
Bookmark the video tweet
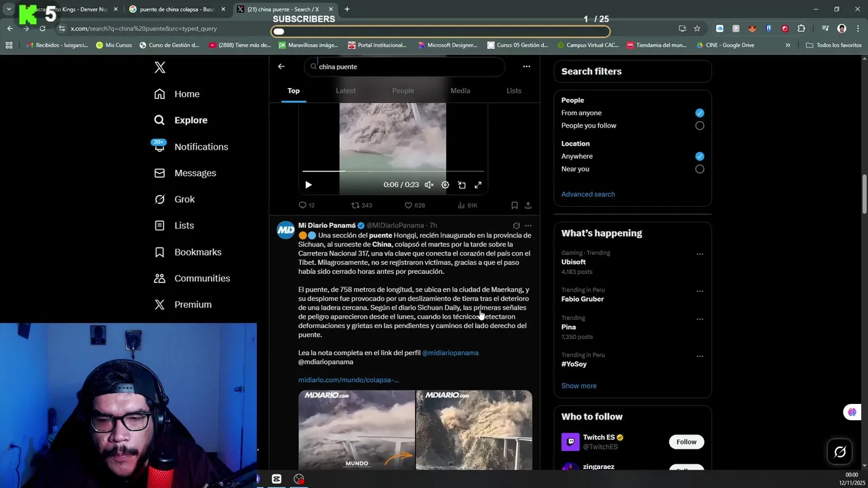point(515,205)
